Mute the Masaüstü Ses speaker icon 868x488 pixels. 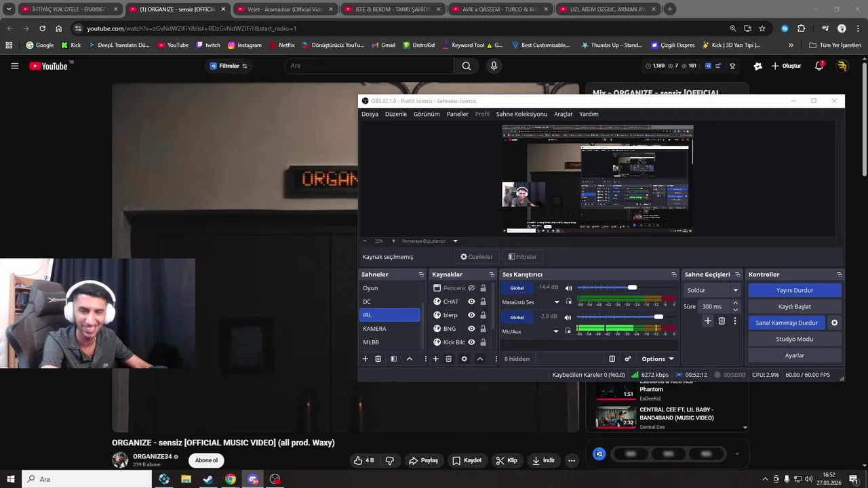pyautogui.click(x=568, y=288)
